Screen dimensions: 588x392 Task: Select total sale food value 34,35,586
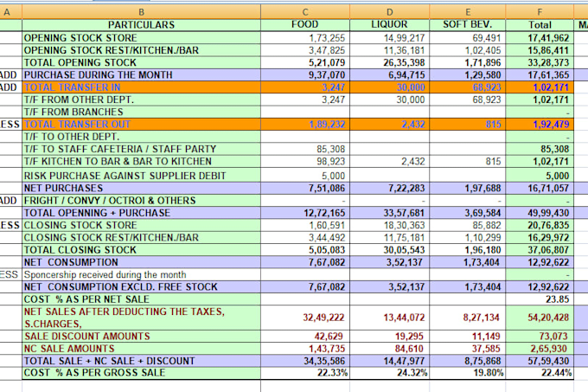305,361
